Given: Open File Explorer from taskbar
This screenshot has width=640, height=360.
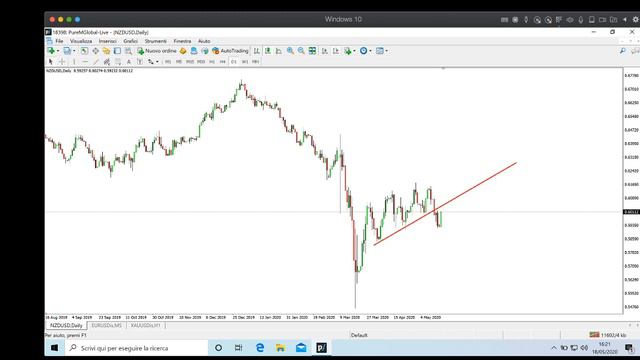Looking at the screenshot, I should coord(280,348).
